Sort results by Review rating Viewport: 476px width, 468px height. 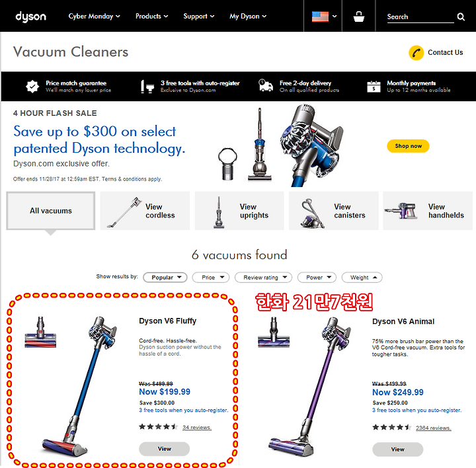click(x=263, y=278)
